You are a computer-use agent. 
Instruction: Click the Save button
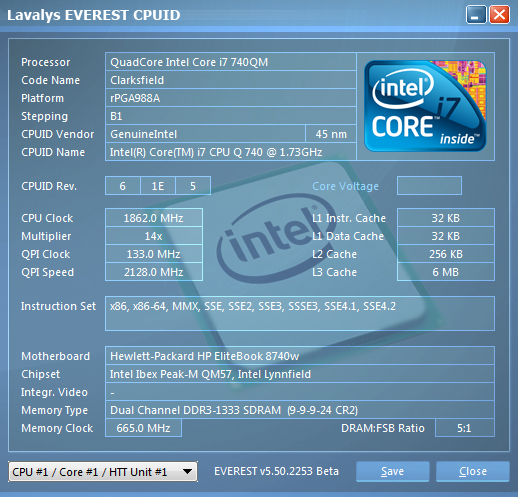(392, 471)
